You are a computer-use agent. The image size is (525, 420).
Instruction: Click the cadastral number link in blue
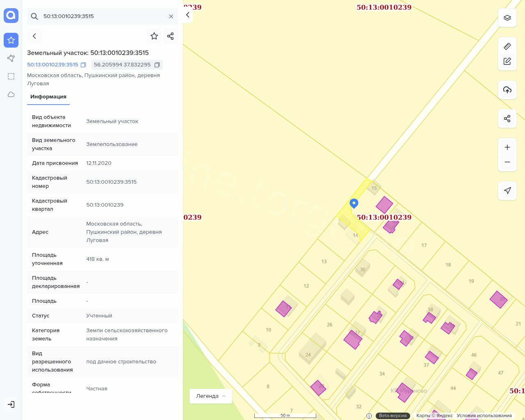(52, 65)
